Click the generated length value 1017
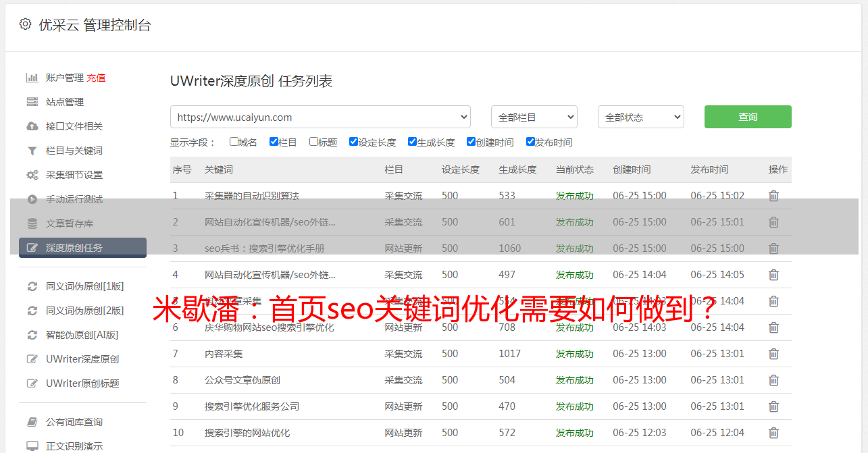The width and height of the screenshot is (868, 453). (x=510, y=354)
